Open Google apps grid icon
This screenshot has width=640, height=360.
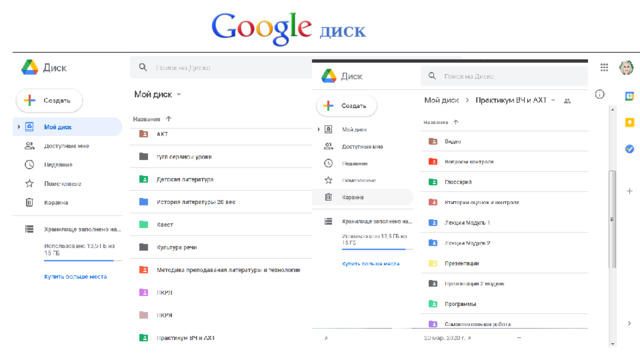[604, 67]
